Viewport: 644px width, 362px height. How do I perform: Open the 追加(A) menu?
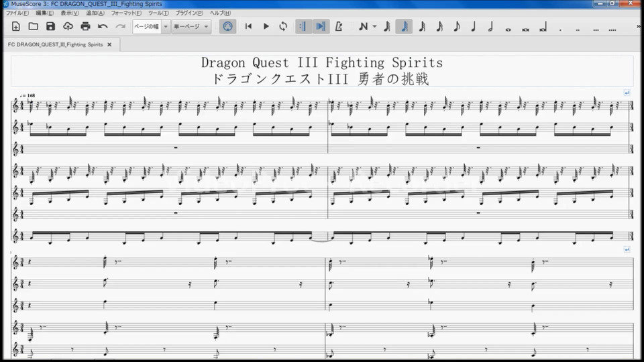tap(95, 13)
